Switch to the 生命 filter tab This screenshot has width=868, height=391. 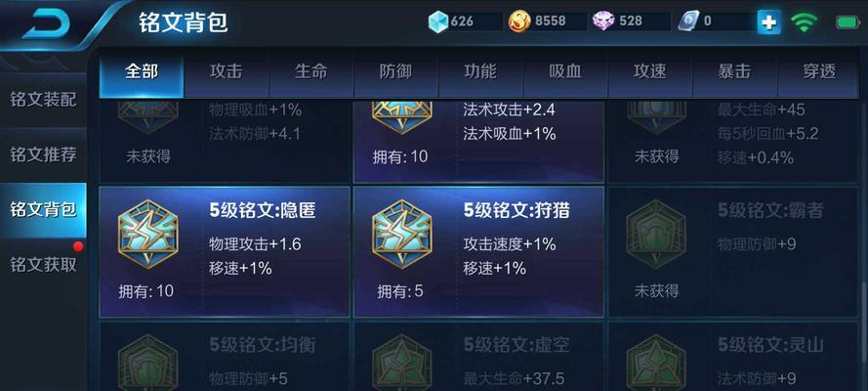(311, 72)
